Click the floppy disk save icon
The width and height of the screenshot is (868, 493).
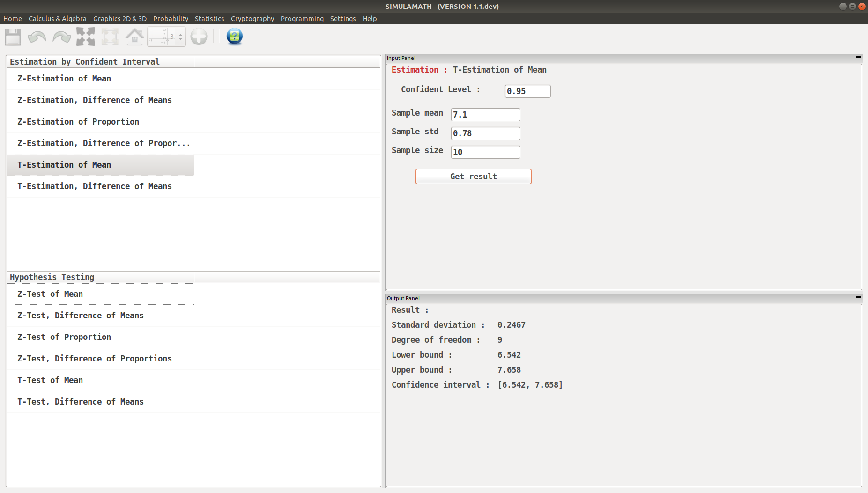[x=13, y=37]
